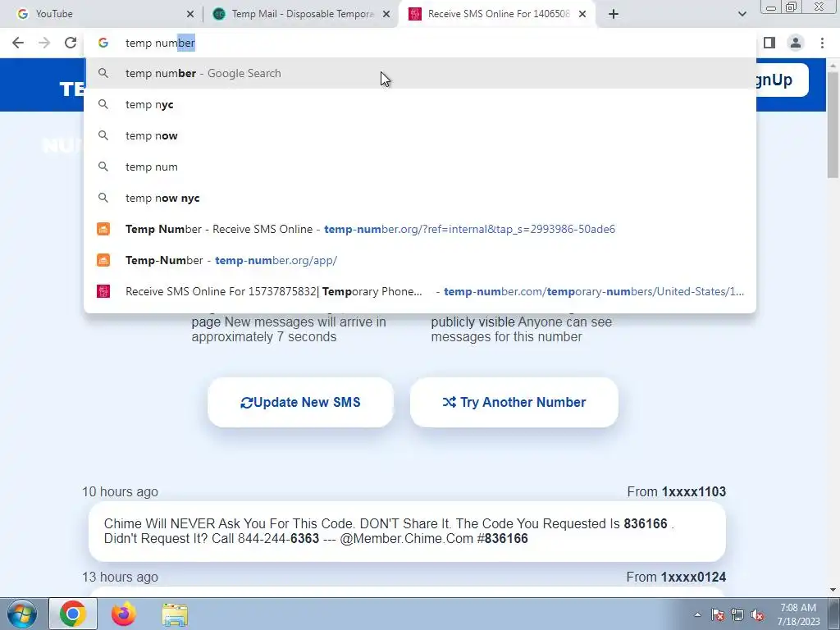
Task: Choose the 'temp now nyc' suggestion
Action: pos(420,198)
